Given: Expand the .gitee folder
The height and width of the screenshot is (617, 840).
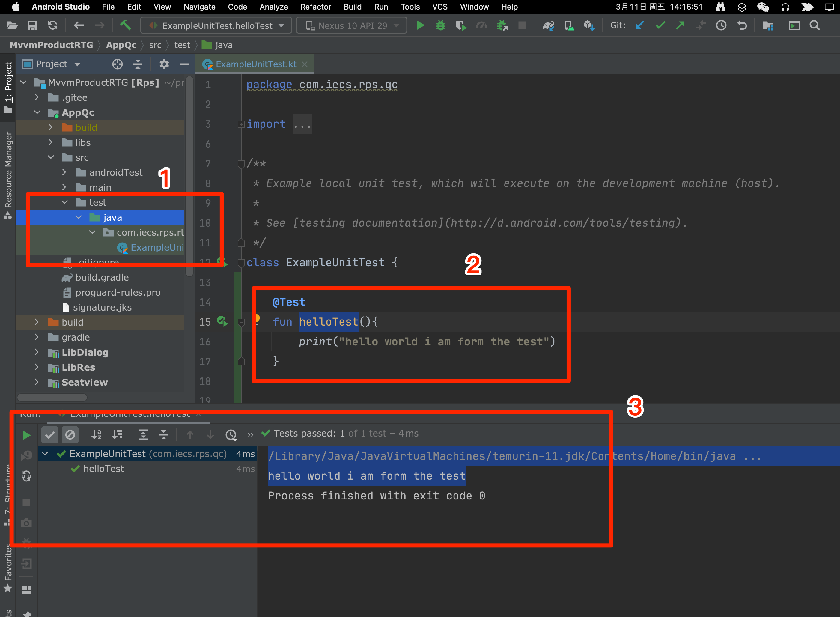Looking at the screenshot, I should coord(37,97).
